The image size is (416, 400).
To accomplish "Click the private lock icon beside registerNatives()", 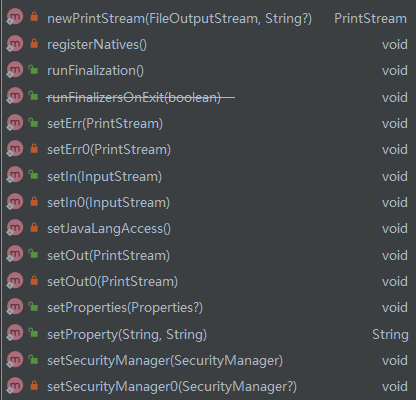I will [x=34, y=44].
